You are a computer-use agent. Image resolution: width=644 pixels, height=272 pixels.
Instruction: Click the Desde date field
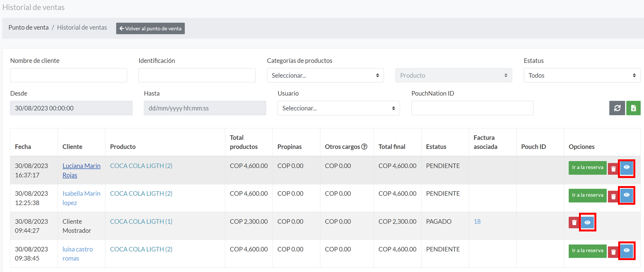(71, 108)
